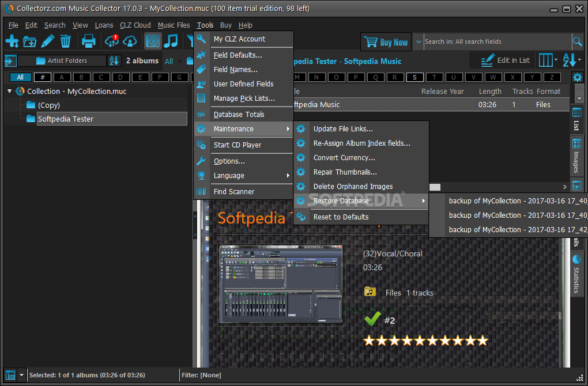Click the Print icon in toolbar

pos(89,41)
